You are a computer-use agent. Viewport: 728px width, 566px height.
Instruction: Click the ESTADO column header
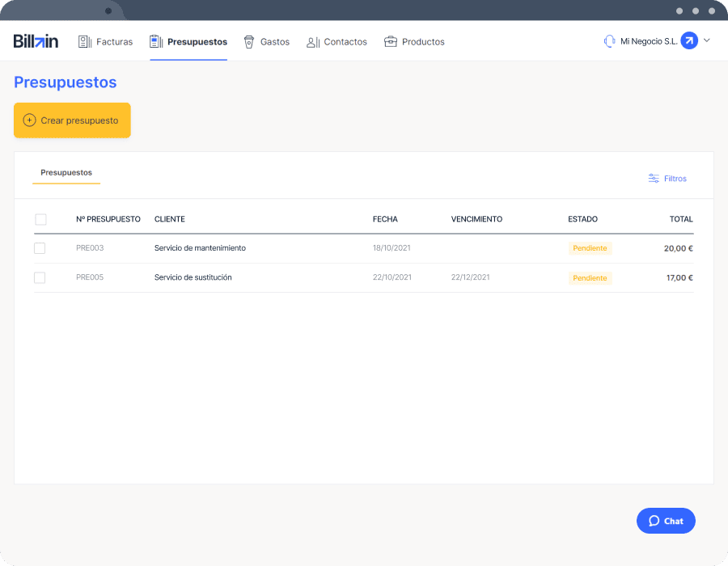[x=582, y=219]
